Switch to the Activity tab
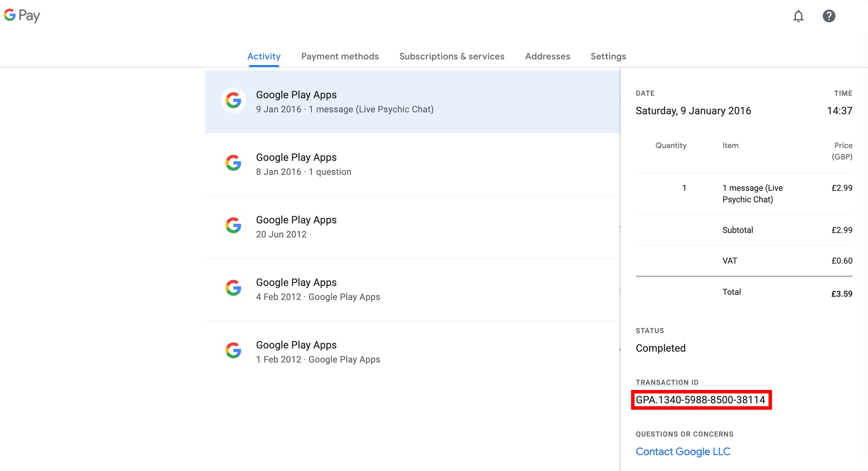The image size is (868, 471). click(264, 57)
